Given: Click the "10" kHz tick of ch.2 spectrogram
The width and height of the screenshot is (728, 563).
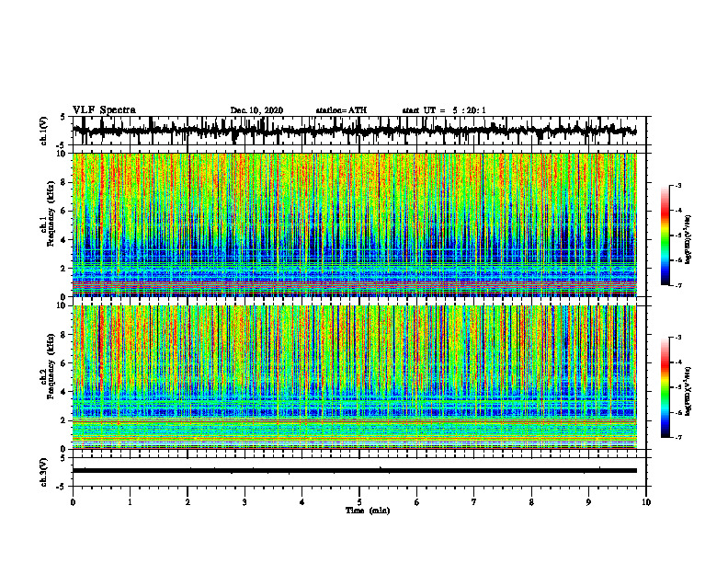Looking at the screenshot, I should coord(63,305).
